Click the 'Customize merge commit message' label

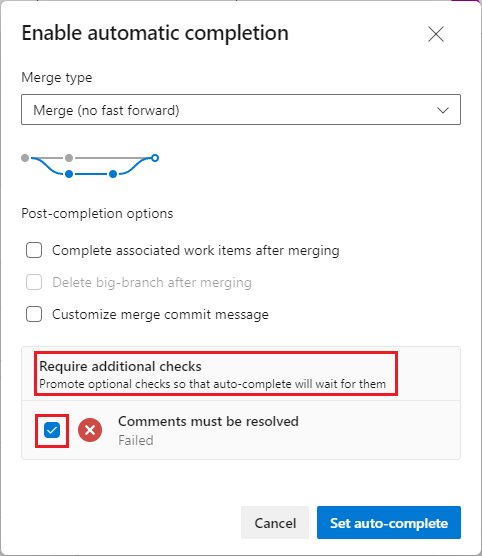point(160,315)
